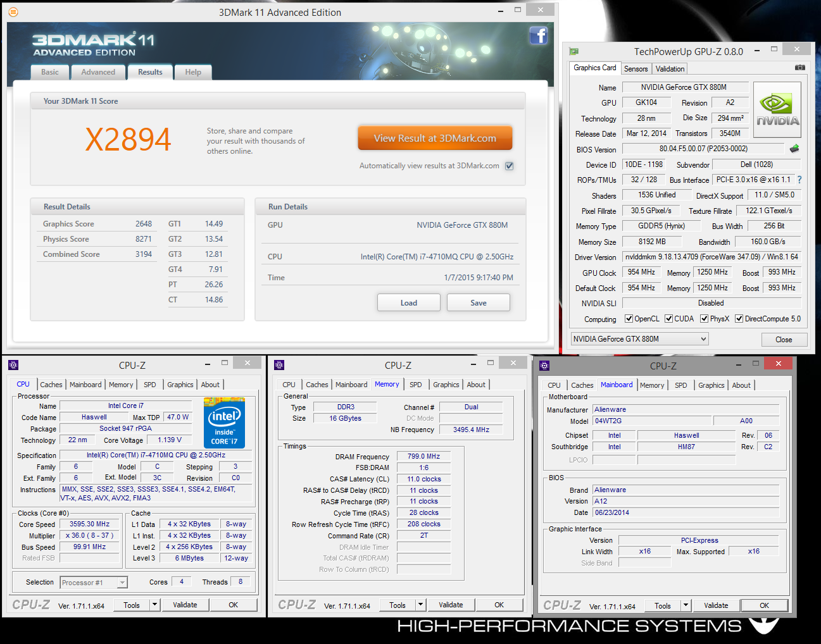Open the Sensors tab in GPU-Z
The width and height of the screenshot is (821, 644).
tap(636, 69)
